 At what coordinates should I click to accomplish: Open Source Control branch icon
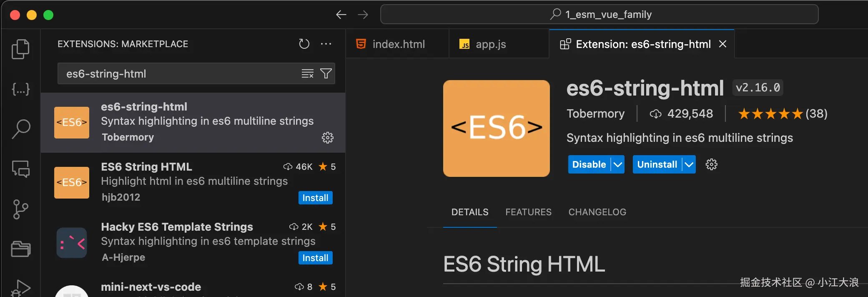point(20,209)
